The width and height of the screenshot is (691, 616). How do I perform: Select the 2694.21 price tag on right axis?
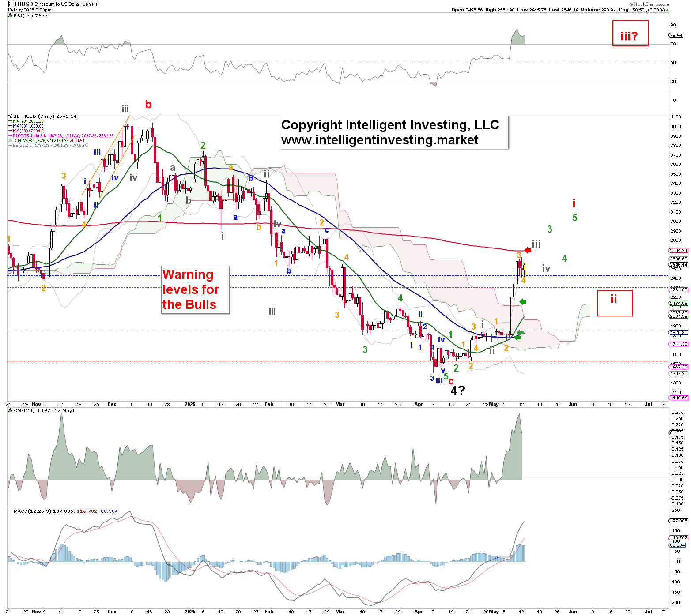click(679, 250)
